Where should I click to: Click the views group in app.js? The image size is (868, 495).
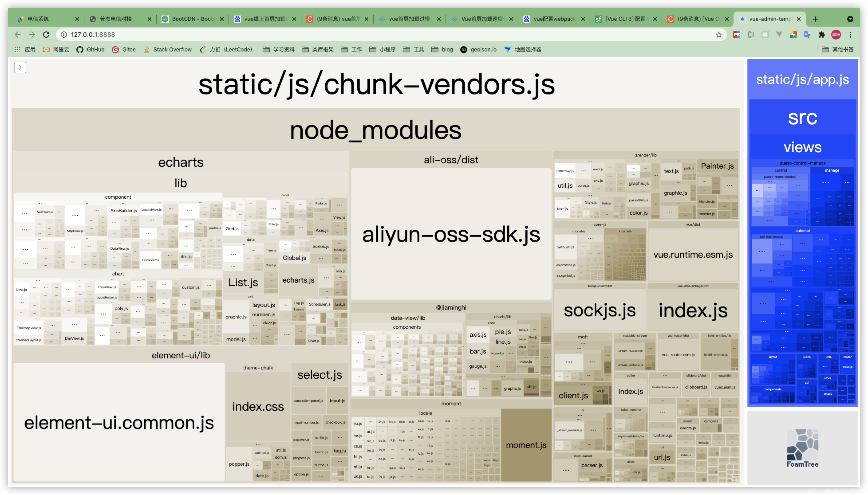coord(802,147)
